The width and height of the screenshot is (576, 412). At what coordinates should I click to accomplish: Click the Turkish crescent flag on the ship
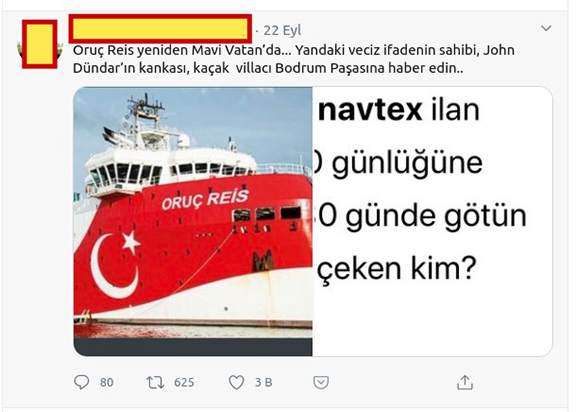[x=115, y=264]
